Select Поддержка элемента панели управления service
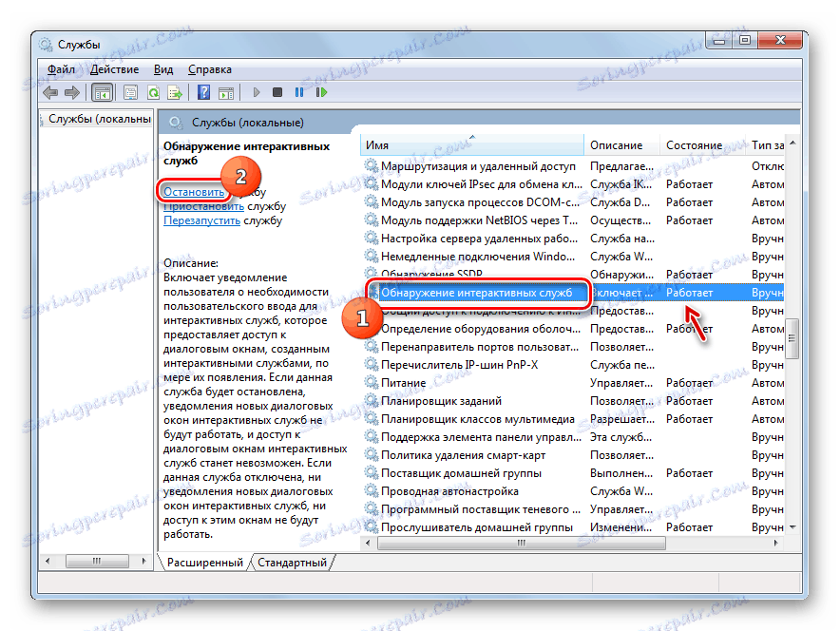The image size is (840, 631). click(573, 437)
